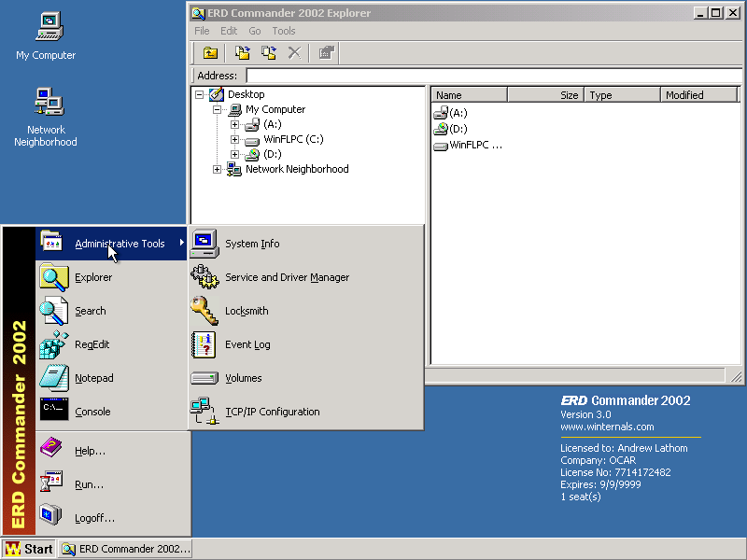Sort by the Name column header
747x560 pixels.
[x=470, y=95]
